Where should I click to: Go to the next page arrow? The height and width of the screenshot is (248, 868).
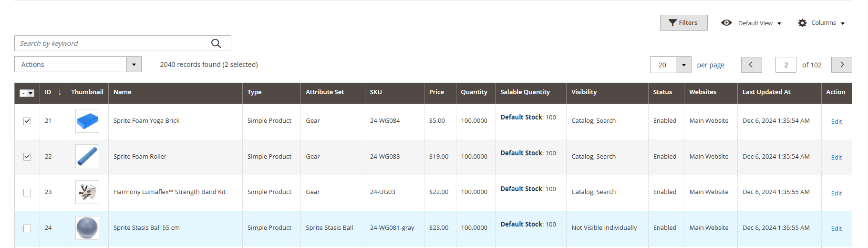tap(841, 65)
